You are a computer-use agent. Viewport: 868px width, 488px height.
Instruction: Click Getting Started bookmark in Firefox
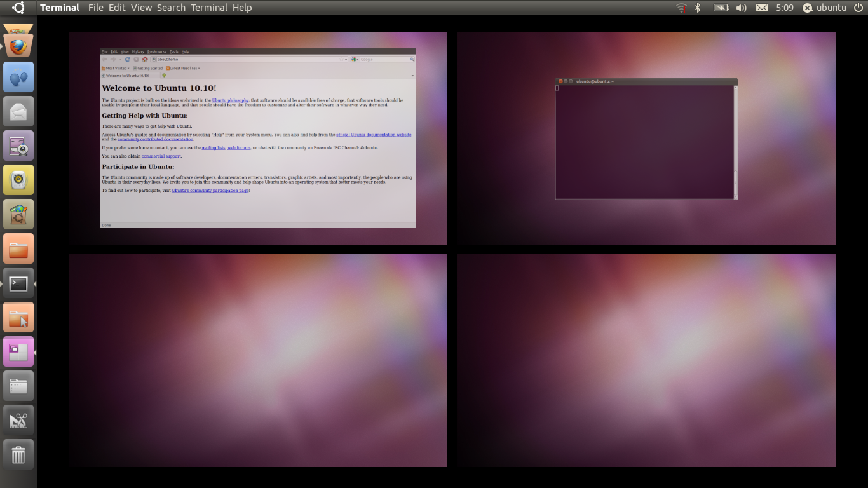148,68
